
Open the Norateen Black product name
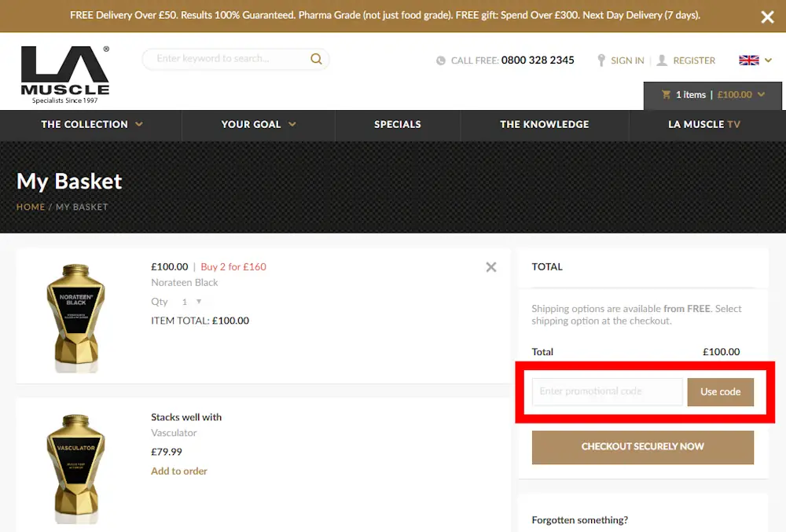pyautogui.click(x=185, y=283)
